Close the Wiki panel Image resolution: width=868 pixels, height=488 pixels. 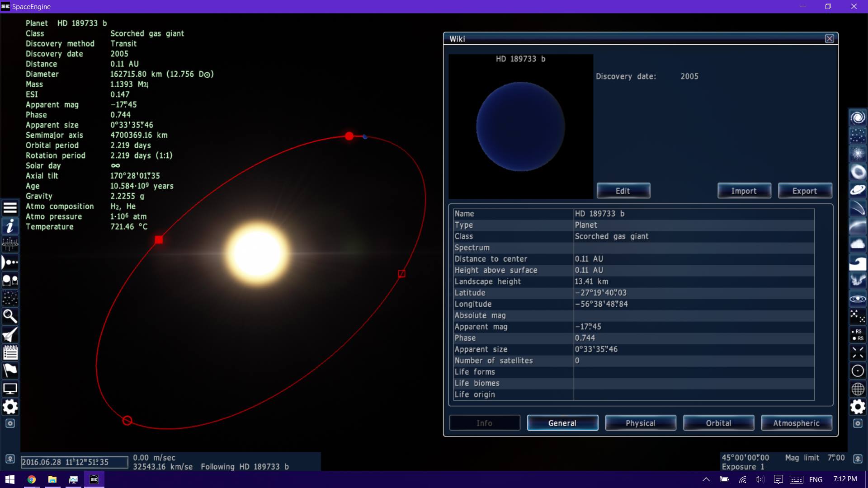pos(830,39)
